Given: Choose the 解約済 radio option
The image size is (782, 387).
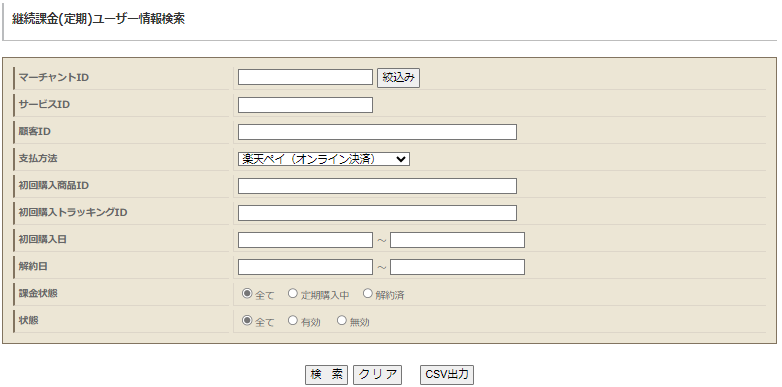Looking at the screenshot, I should pos(368,293).
